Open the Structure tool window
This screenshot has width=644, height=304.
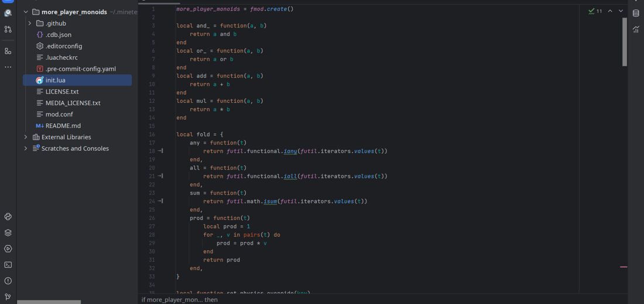click(x=8, y=51)
